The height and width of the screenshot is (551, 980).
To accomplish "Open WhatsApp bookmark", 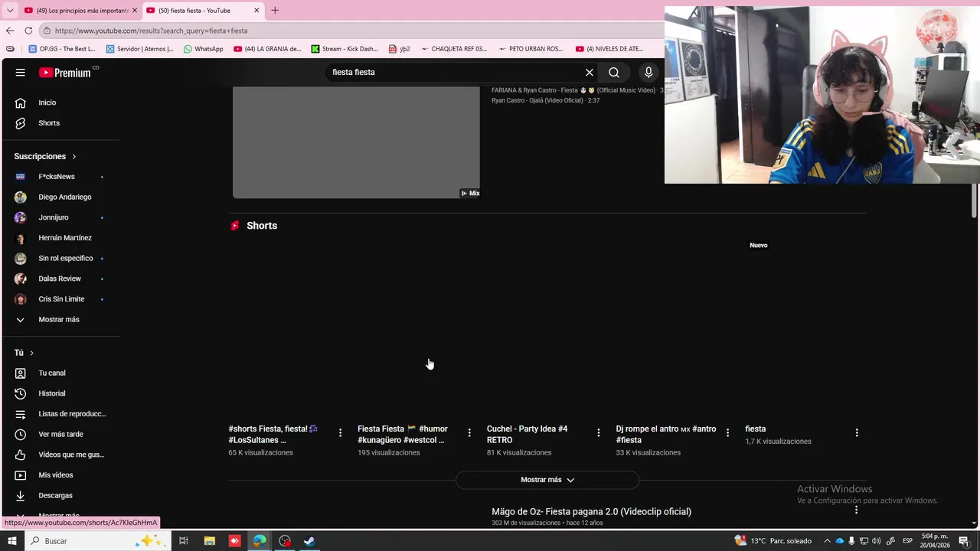I will (203, 49).
